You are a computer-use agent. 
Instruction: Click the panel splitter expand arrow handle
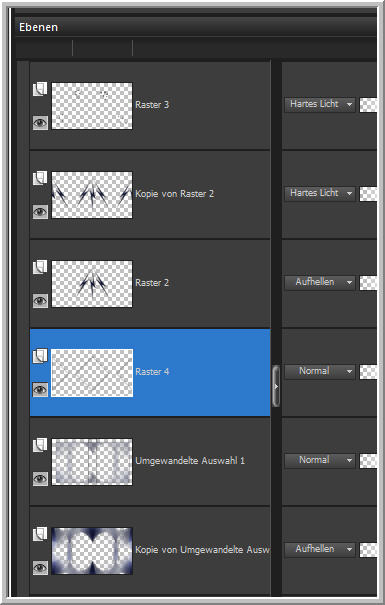pos(276,386)
